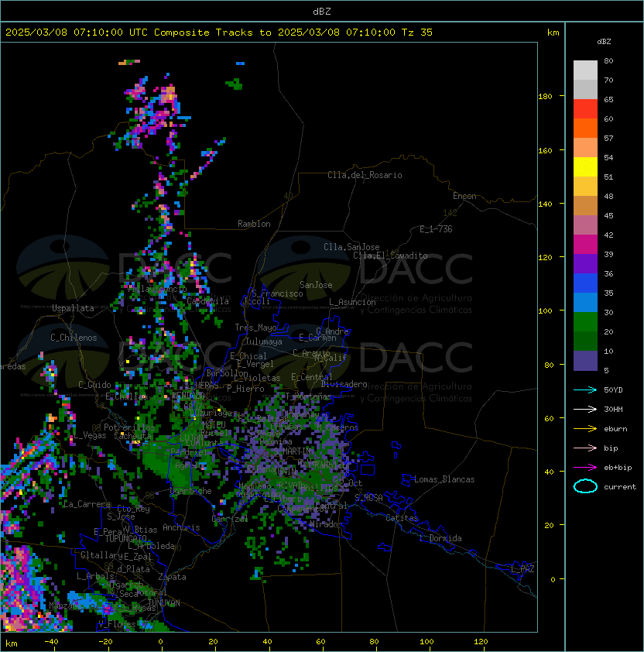This screenshot has width=644, height=652.
Task: Click the Clla.SanJose map label
Action: point(351,247)
